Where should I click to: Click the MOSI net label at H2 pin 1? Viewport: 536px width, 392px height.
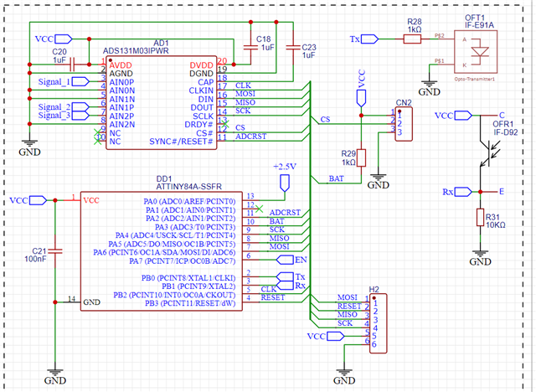[348, 297]
